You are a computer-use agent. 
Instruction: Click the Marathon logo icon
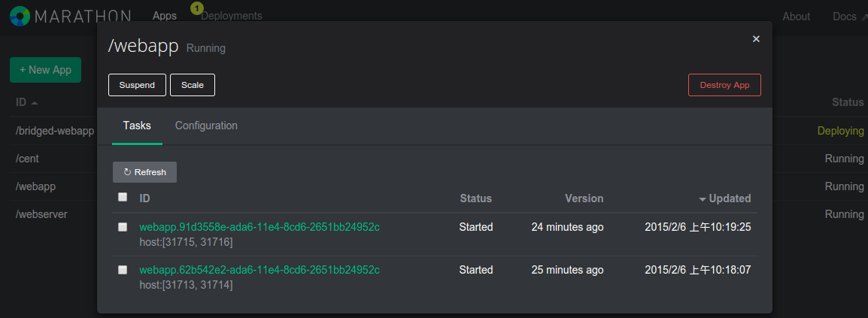[20, 16]
